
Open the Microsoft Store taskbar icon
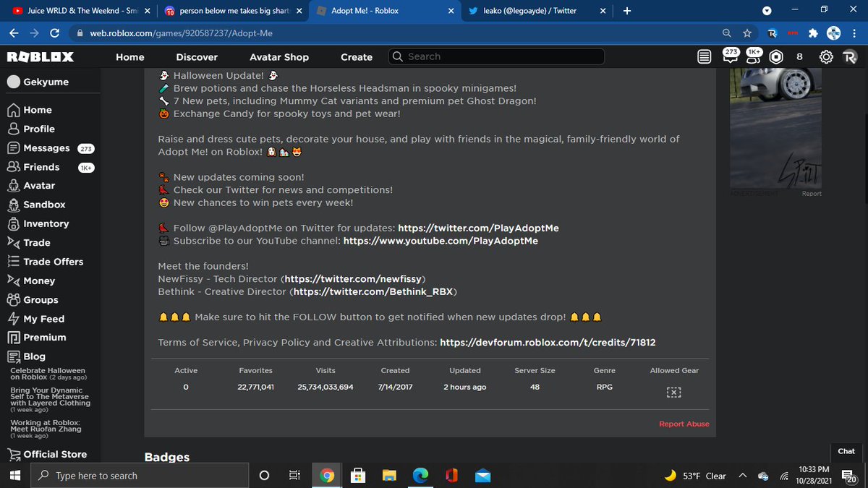tap(358, 475)
